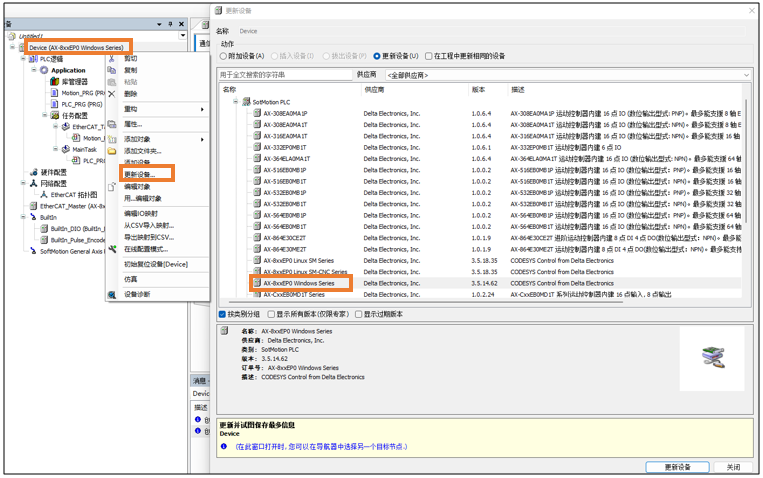Select the 更新设备(U) radio button
Screen dimensions: 763x478
pyautogui.click(x=378, y=56)
